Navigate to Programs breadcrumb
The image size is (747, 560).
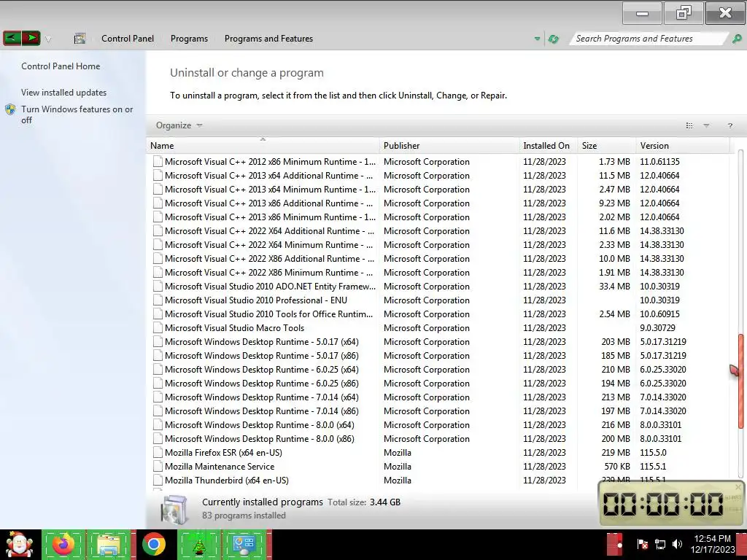[189, 39]
